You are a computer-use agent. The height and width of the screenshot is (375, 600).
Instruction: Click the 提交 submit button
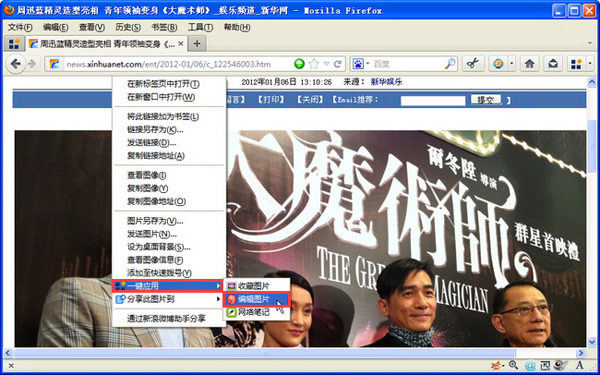[486, 100]
